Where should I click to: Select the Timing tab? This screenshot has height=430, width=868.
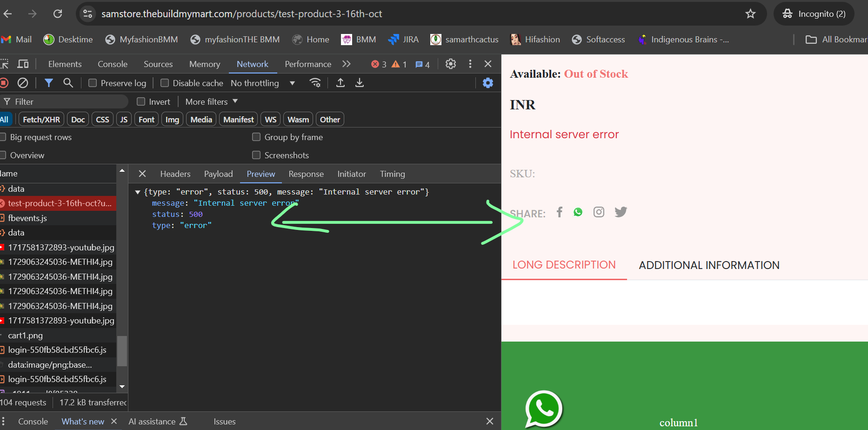(392, 174)
